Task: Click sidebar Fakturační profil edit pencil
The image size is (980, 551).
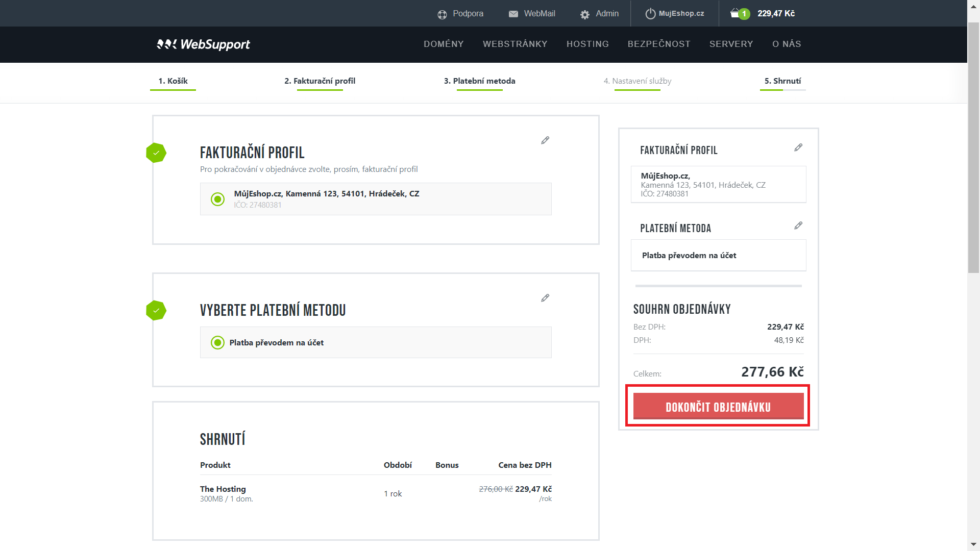Action: pos(798,147)
